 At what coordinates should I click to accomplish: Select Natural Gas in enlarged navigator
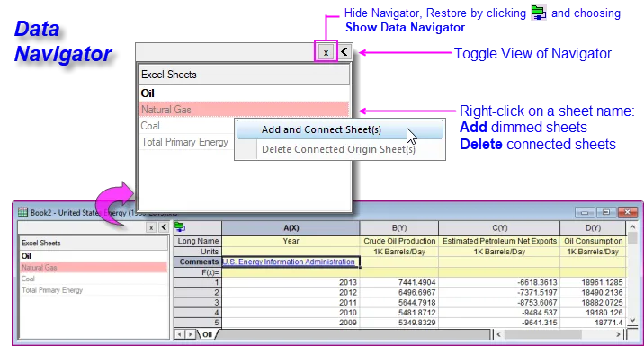click(x=244, y=110)
